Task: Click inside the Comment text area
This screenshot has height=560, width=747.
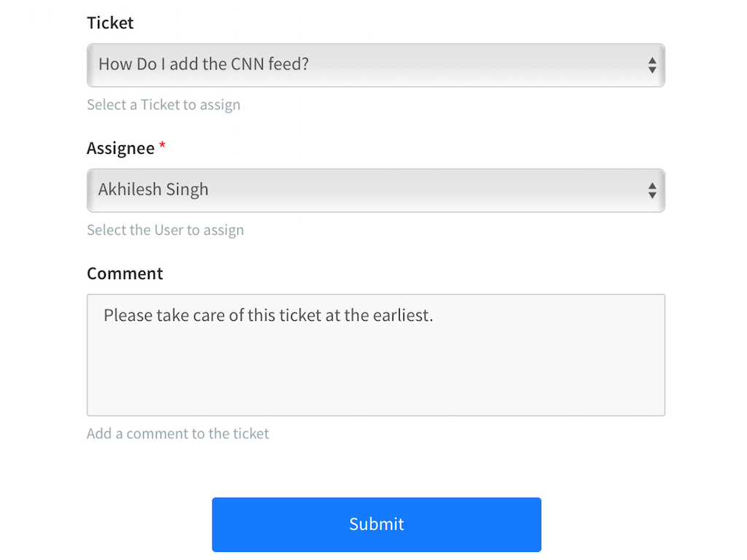Action: tap(376, 355)
